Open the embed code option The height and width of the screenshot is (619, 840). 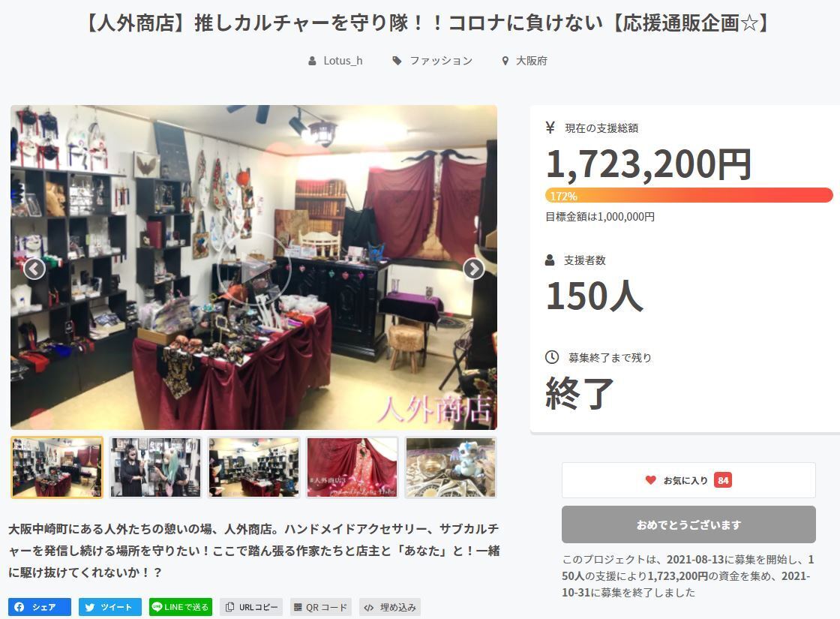pyautogui.click(x=390, y=607)
